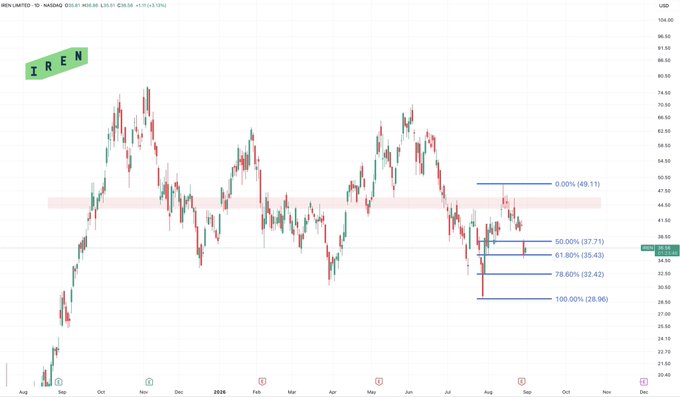The image size is (680, 397).
Task: Click the May label on the time axis
Action: pyautogui.click(x=372, y=392)
